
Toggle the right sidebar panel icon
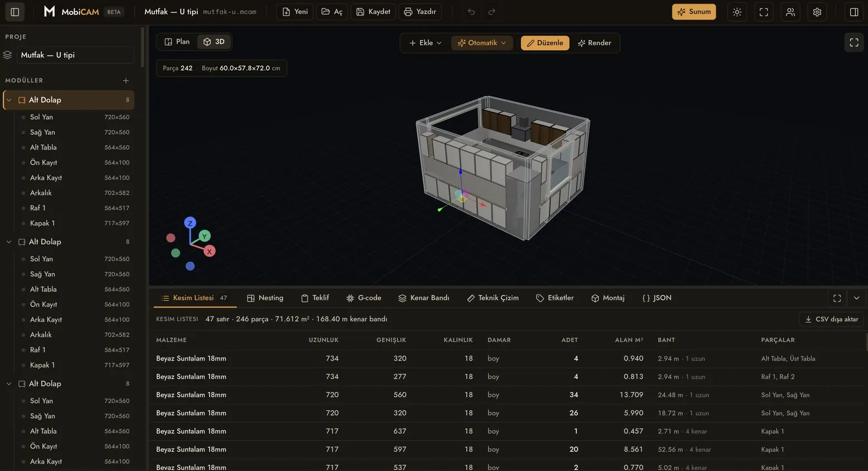point(854,12)
